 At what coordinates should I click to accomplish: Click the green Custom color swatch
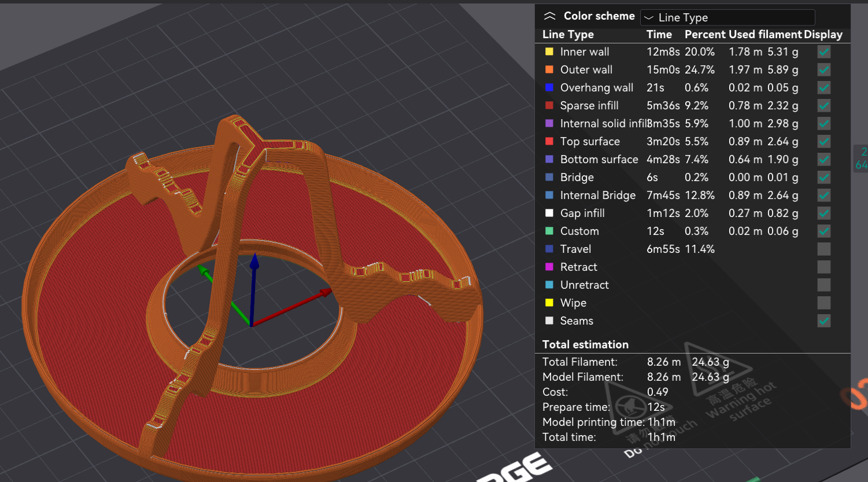pyautogui.click(x=549, y=231)
